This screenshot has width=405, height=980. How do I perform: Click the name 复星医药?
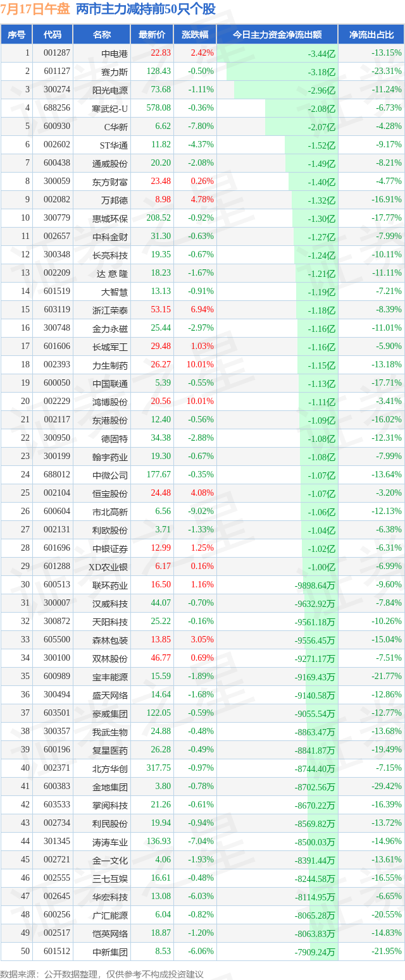(110, 750)
